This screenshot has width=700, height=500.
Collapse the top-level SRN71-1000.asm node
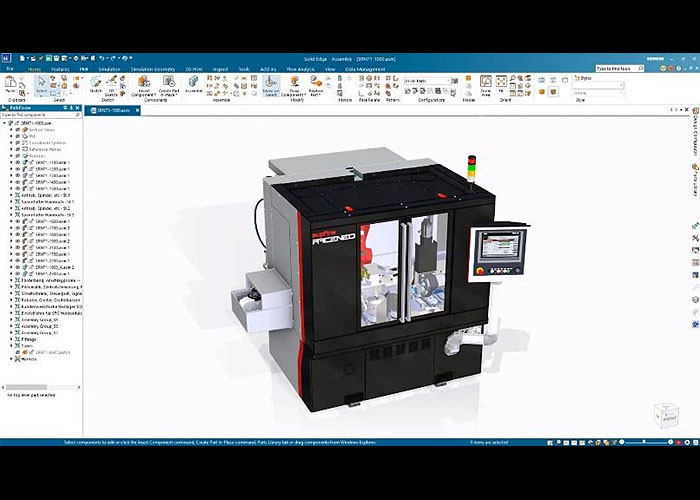(x=4, y=123)
